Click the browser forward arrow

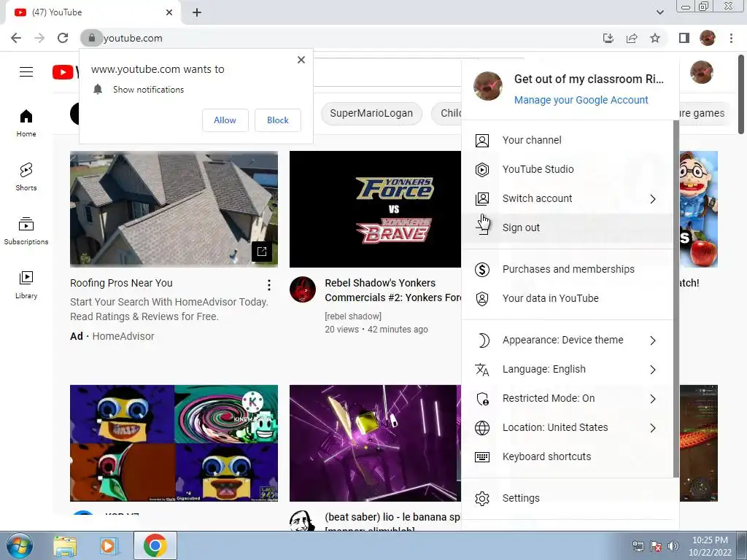[x=39, y=38]
